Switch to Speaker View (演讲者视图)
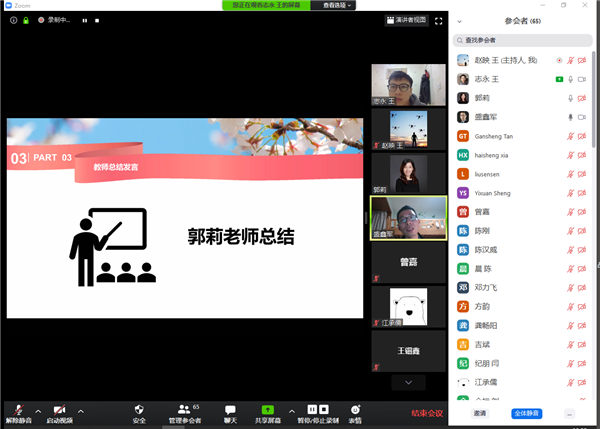This screenshot has width=600, height=429. pyautogui.click(x=406, y=20)
